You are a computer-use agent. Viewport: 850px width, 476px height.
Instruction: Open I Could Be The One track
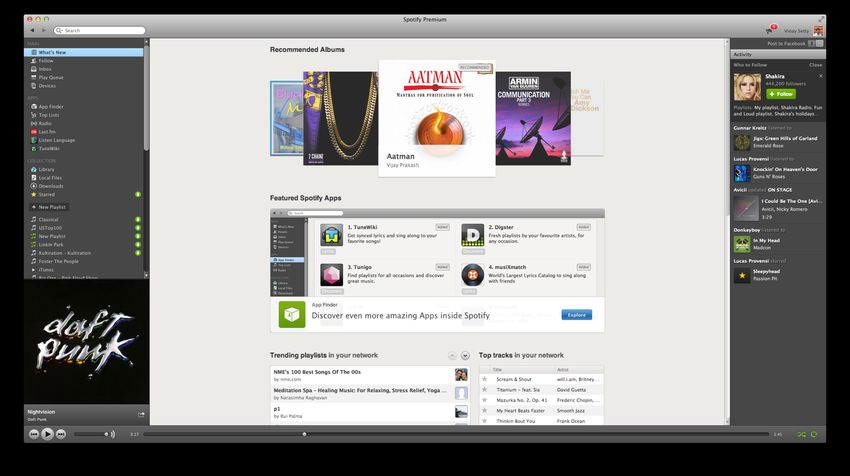tap(792, 201)
